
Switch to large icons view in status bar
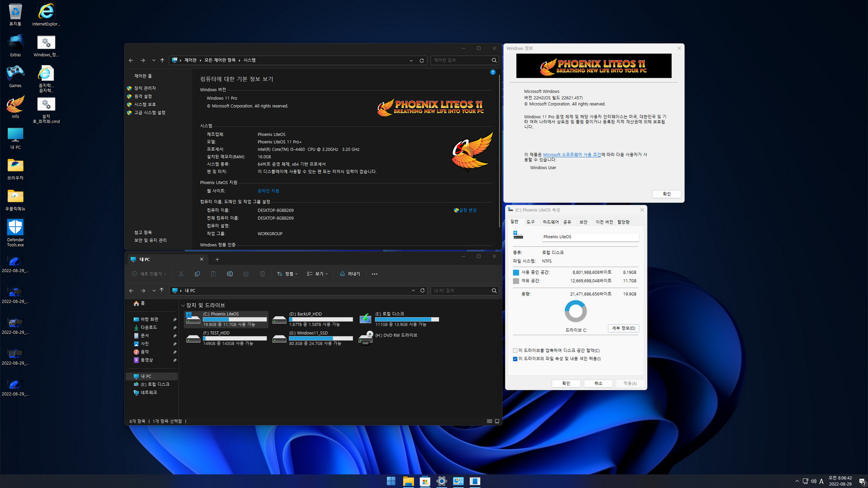[x=497, y=421]
